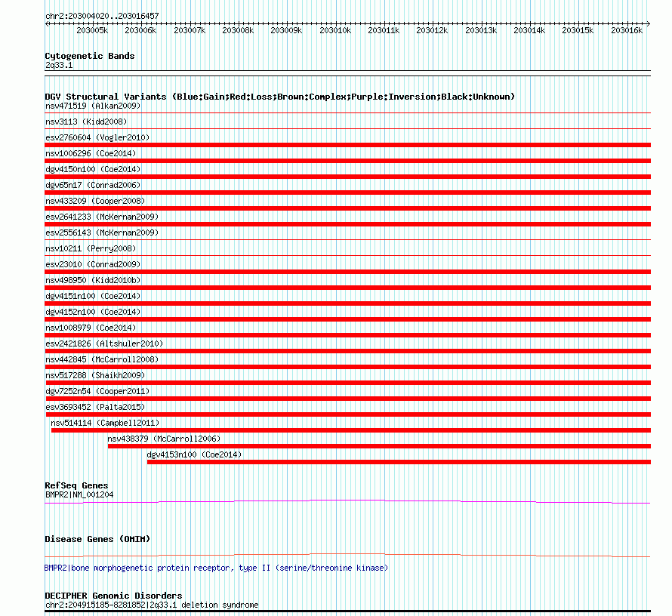
Task: Click the red bar under dgv4153n100
Action: [399, 462]
